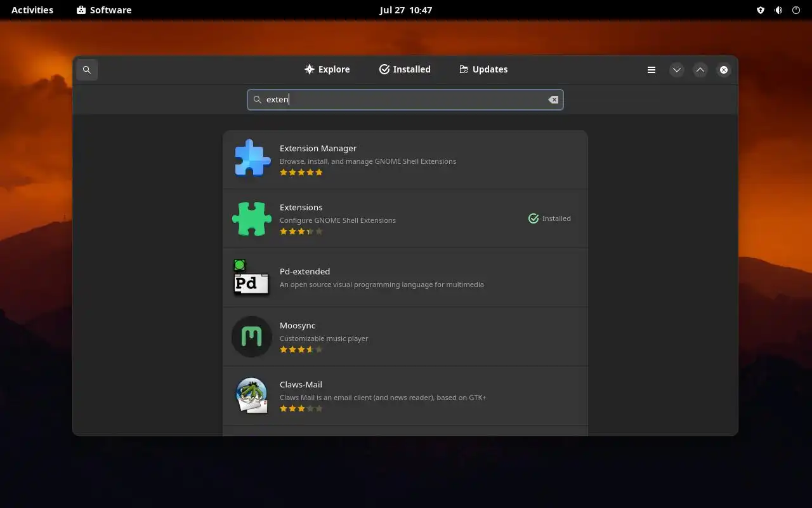Minimize the Software window using the down chevron
The height and width of the screenshot is (508, 812).
(x=677, y=70)
